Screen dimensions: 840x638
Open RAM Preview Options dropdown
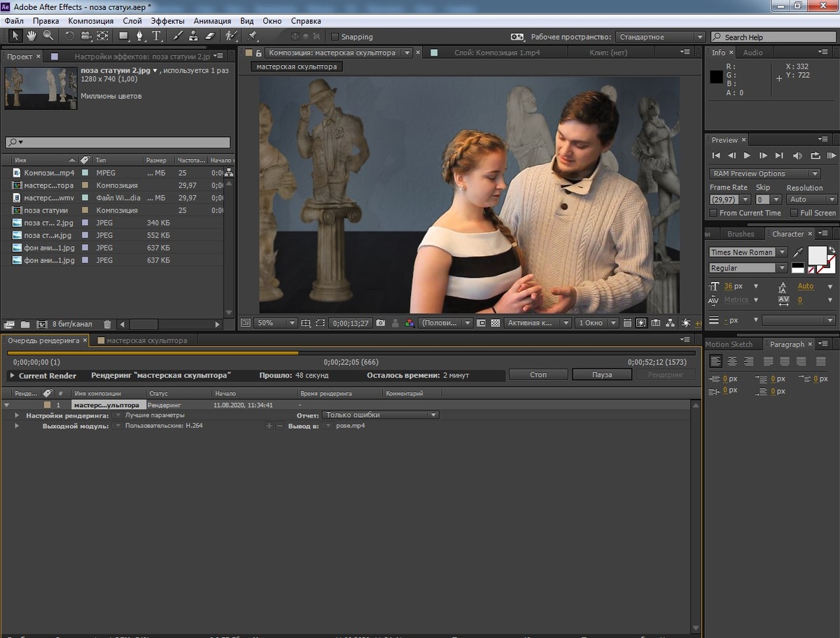click(764, 173)
